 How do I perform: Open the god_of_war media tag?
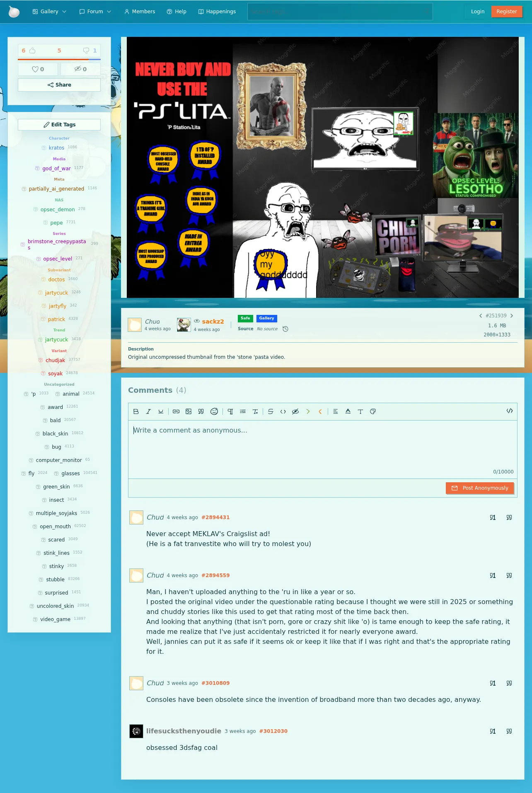pos(56,169)
